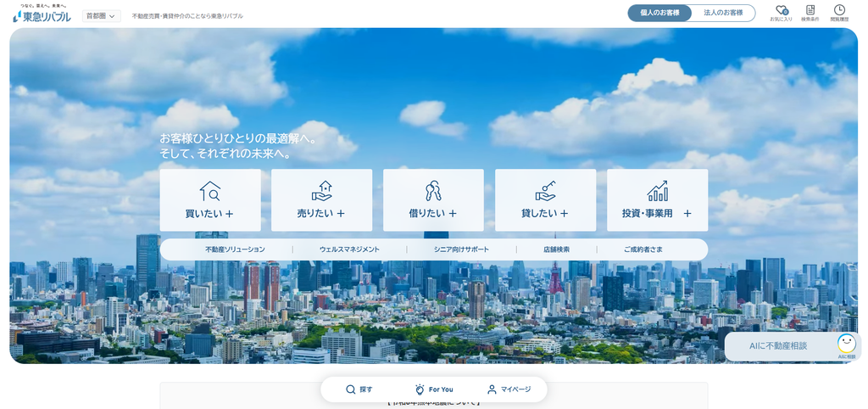868x409 pixels.
Task: Click the tagline 不動産売買・賃貸仲介のことなら東急リバブル
Action: coord(187,16)
